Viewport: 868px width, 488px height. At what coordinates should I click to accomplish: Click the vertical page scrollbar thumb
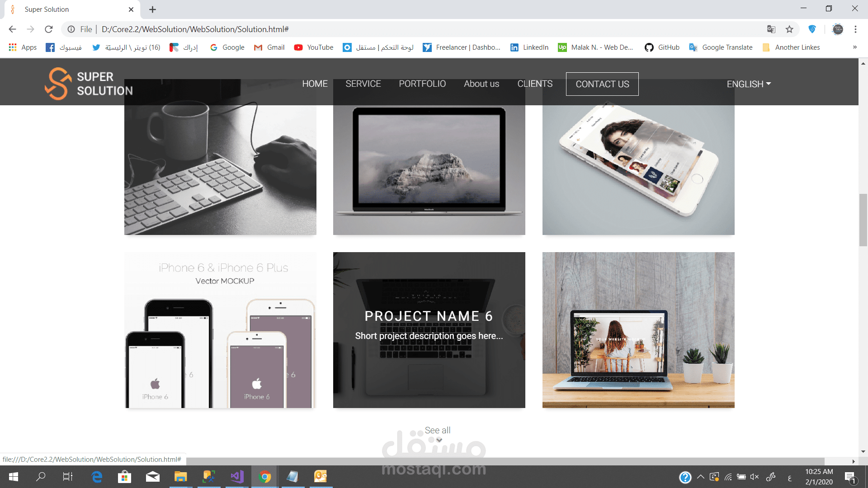pos(863,220)
